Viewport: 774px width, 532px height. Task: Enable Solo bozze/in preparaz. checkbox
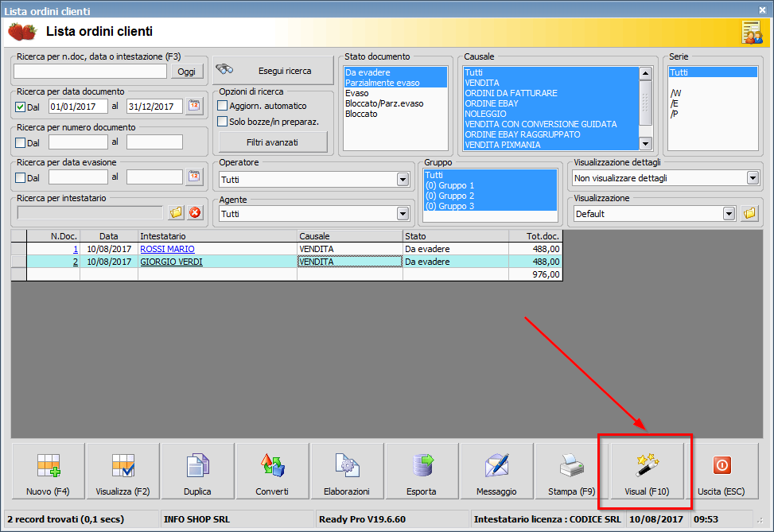coord(223,122)
